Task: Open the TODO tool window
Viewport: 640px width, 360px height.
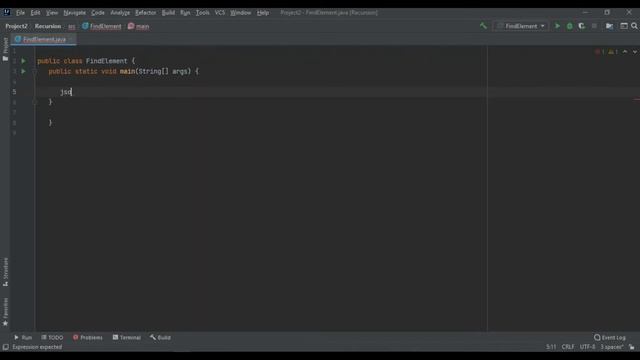Action: click(52, 338)
